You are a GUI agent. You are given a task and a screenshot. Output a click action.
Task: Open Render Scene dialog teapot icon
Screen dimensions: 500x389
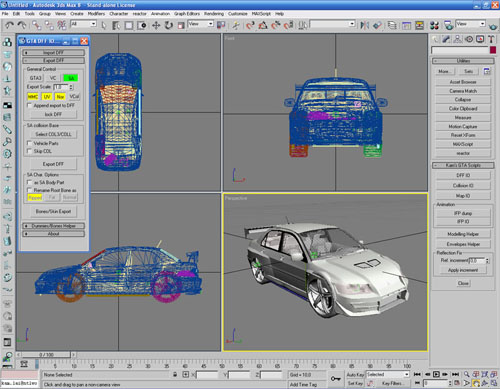click(449, 25)
